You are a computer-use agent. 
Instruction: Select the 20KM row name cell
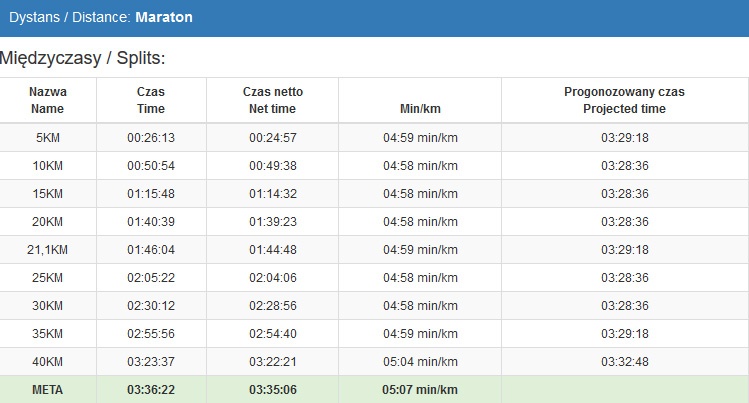(48, 222)
